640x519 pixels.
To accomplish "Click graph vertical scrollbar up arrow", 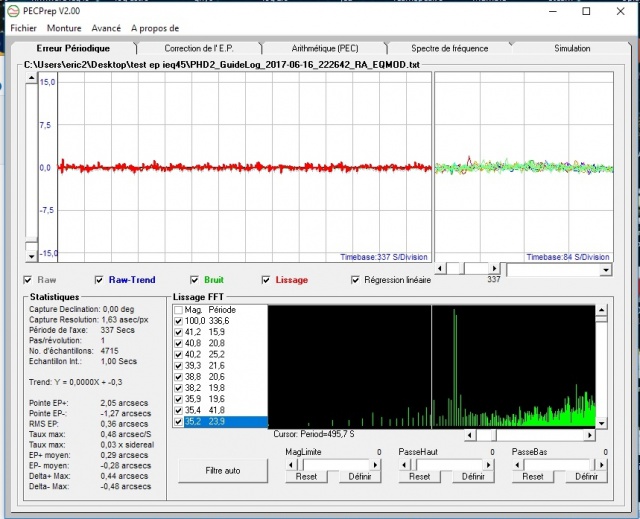I will click(31, 78).
